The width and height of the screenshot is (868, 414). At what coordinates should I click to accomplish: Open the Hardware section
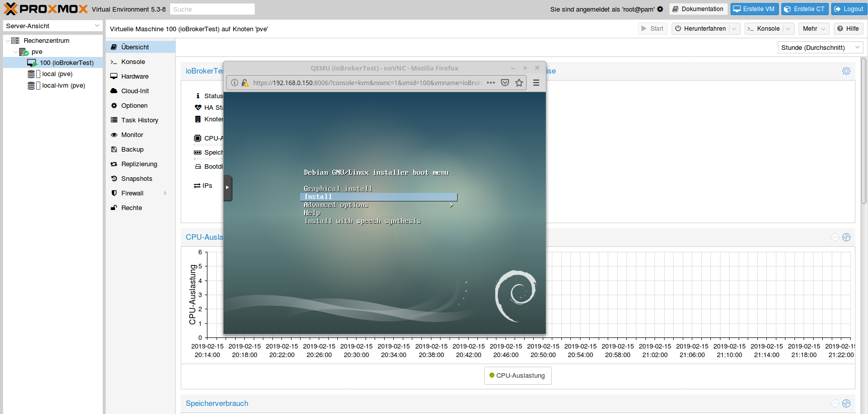tap(140, 76)
